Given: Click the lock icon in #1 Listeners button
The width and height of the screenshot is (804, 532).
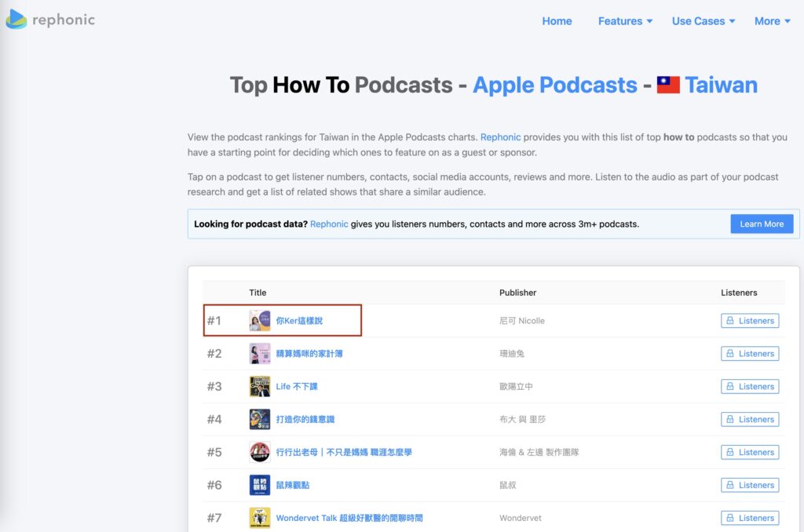Looking at the screenshot, I should pyautogui.click(x=730, y=321).
